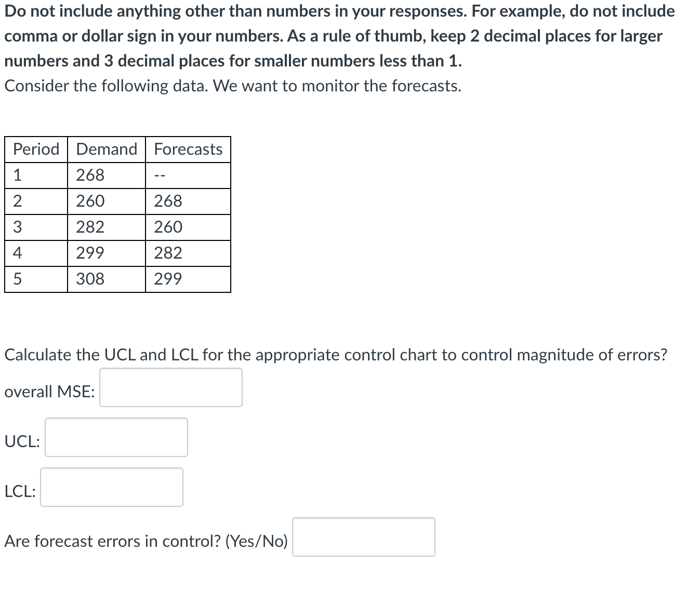The image size is (700, 592).
Task: Select the Forecasts column header
Action: [188, 149]
